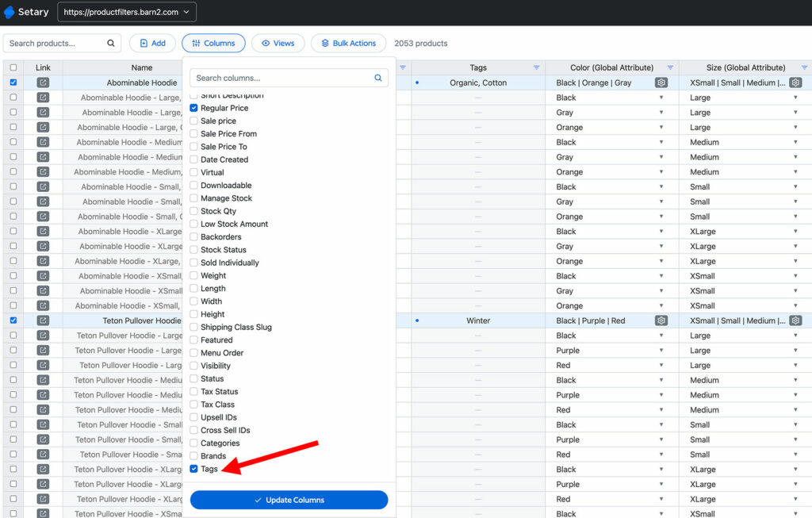Enable the Featured column checkbox
812x518 pixels.
pyautogui.click(x=193, y=340)
